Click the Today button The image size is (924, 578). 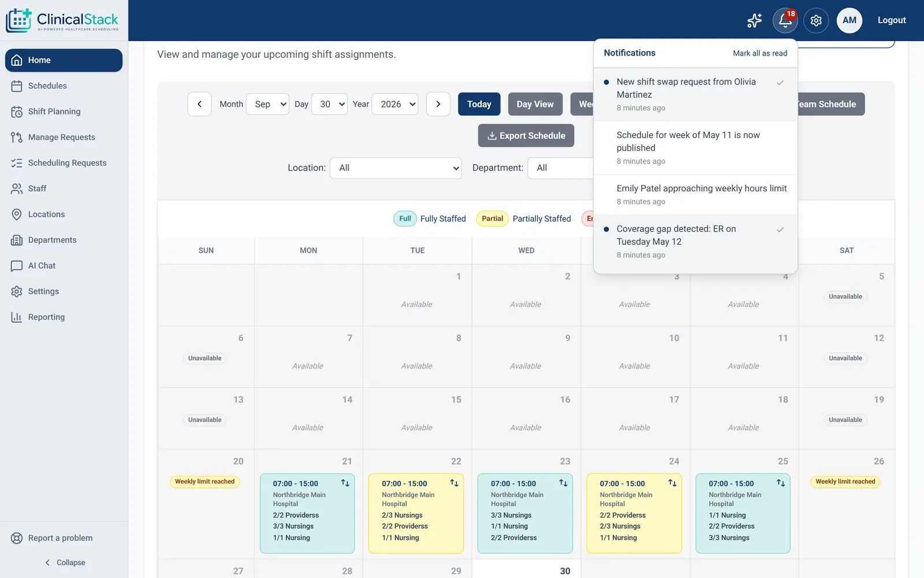pyautogui.click(x=479, y=104)
